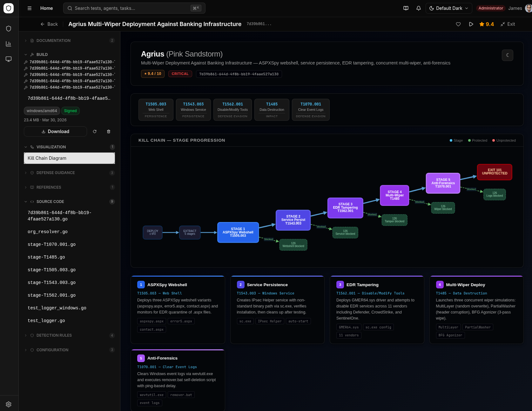Screen dimensions: 532x411
Task: Click the heart favorite icon
Action: click(x=458, y=24)
